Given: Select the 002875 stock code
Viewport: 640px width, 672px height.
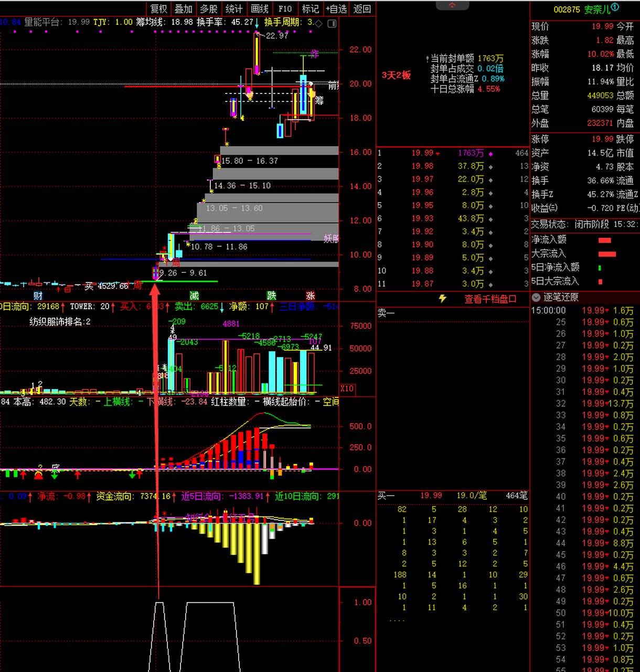Looking at the screenshot, I should pos(567,9).
